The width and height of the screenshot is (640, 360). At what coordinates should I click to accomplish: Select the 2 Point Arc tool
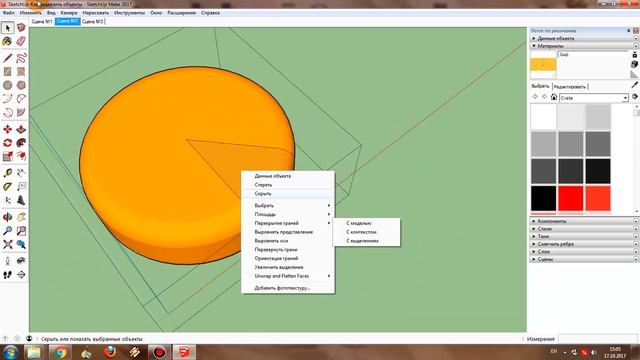[21, 98]
